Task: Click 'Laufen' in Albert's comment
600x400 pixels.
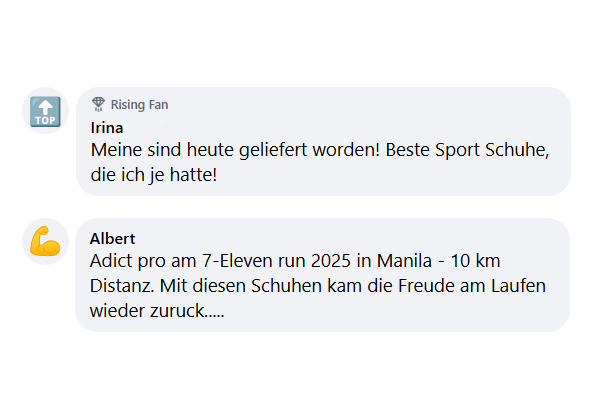Action: point(516,285)
